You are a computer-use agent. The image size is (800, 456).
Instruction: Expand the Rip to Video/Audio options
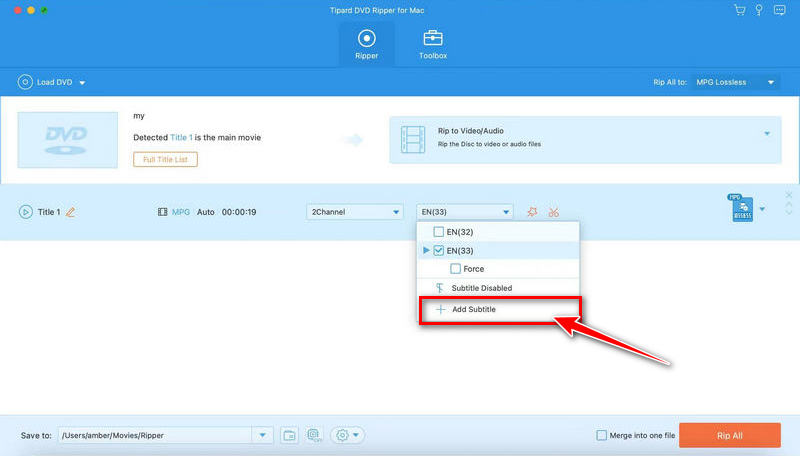pyautogui.click(x=767, y=134)
